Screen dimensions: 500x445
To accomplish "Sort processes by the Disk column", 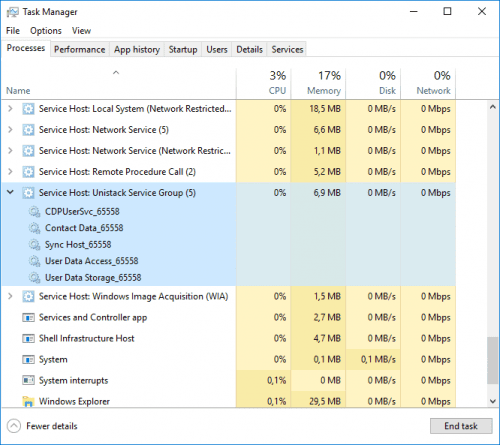I will [x=373, y=83].
